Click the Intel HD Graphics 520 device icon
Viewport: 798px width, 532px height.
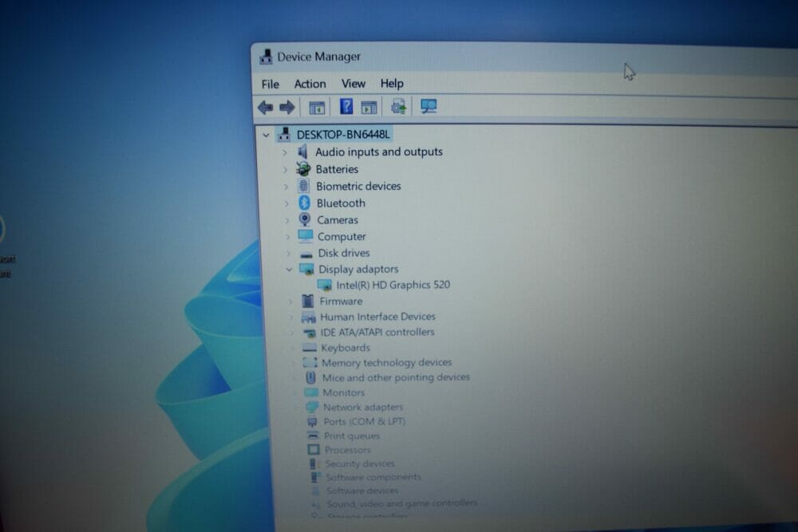(324, 285)
